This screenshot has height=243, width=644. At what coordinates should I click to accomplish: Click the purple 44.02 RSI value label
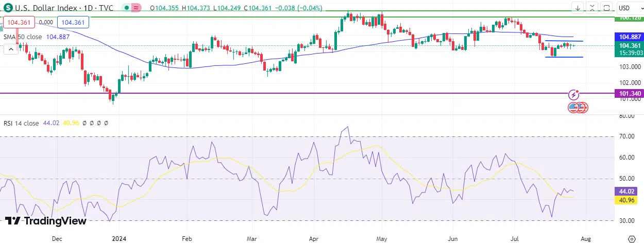pos(629,191)
